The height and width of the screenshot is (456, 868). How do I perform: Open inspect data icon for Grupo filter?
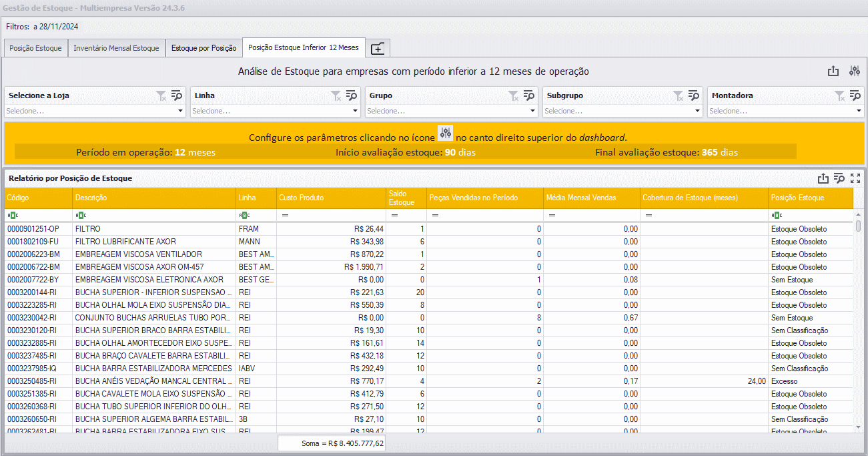[x=528, y=95]
